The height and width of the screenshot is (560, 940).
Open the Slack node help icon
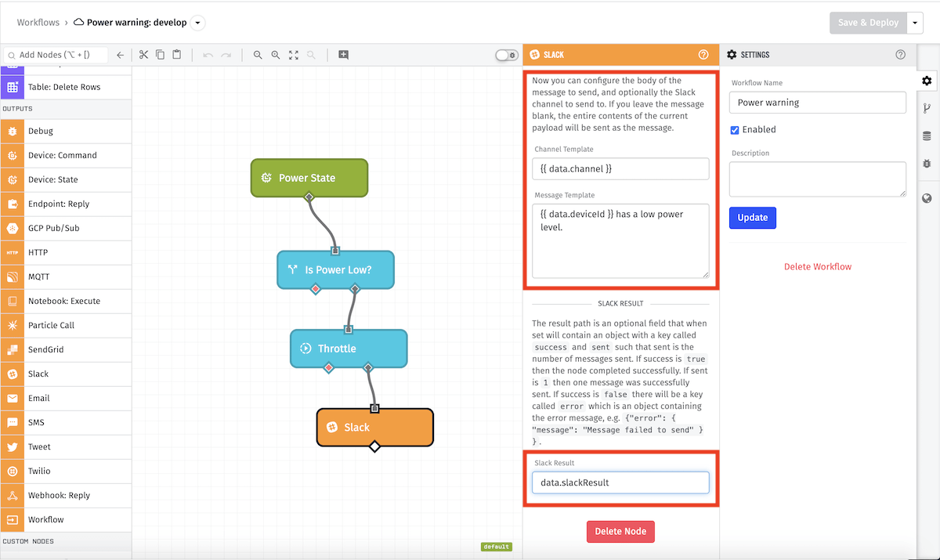[703, 55]
